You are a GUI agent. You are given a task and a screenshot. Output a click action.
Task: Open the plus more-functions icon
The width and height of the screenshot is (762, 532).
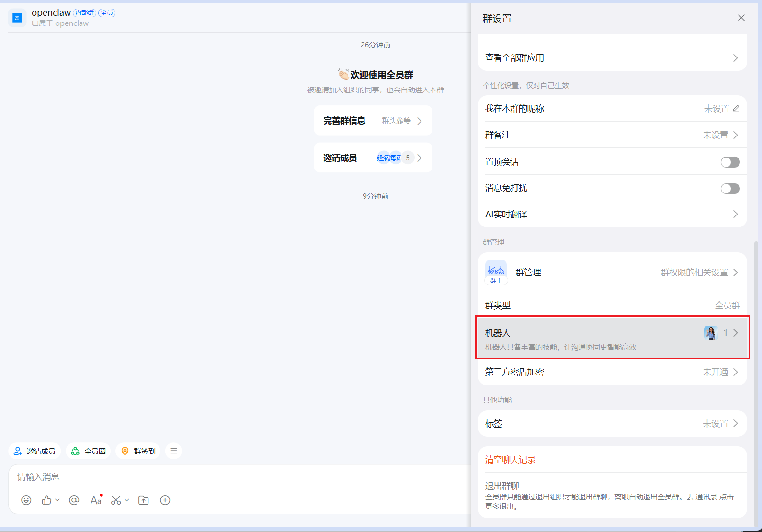click(165, 500)
